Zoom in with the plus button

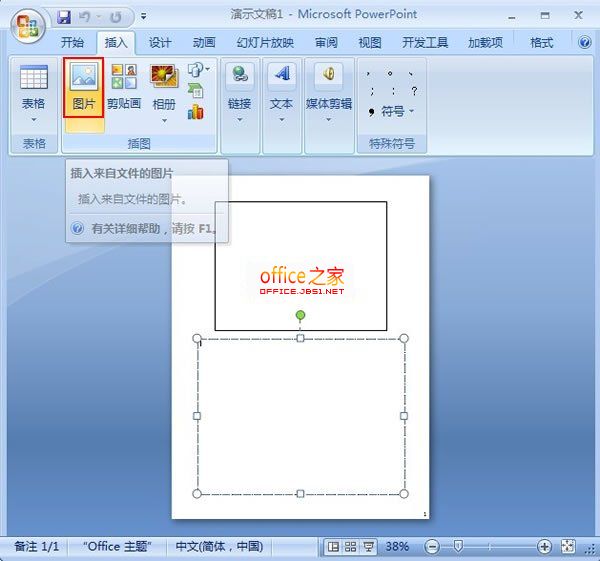pos(544,547)
